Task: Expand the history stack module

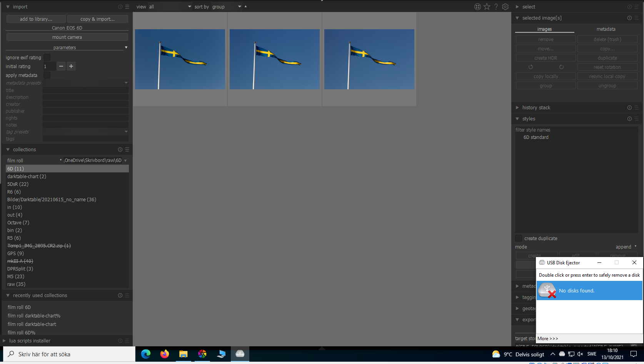Action: pyautogui.click(x=517, y=108)
